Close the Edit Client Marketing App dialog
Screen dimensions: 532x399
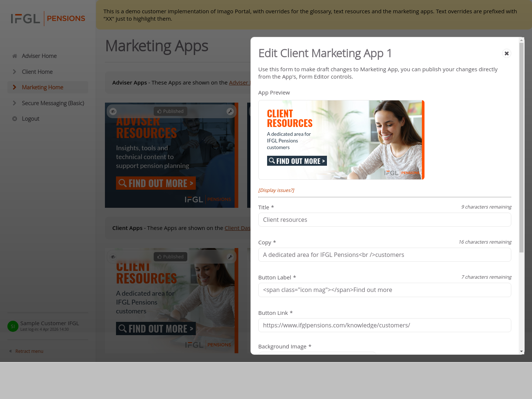coord(507,54)
